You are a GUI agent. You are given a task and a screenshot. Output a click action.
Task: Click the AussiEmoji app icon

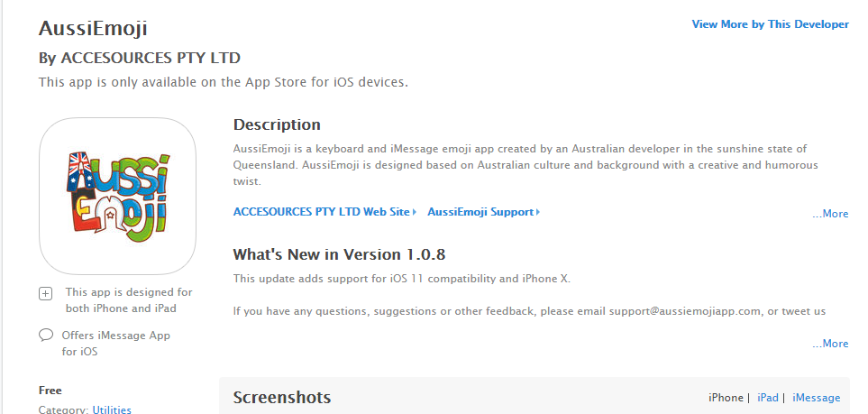pyautogui.click(x=117, y=197)
